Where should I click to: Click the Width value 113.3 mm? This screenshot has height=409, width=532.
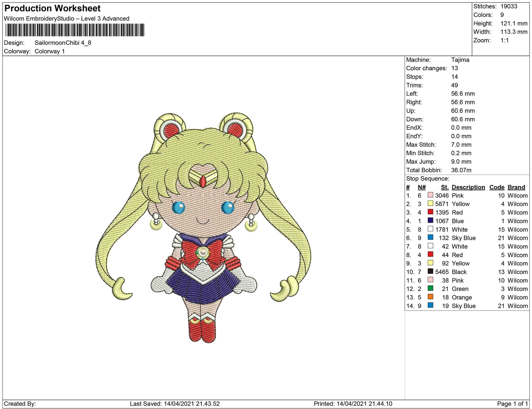point(514,32)
